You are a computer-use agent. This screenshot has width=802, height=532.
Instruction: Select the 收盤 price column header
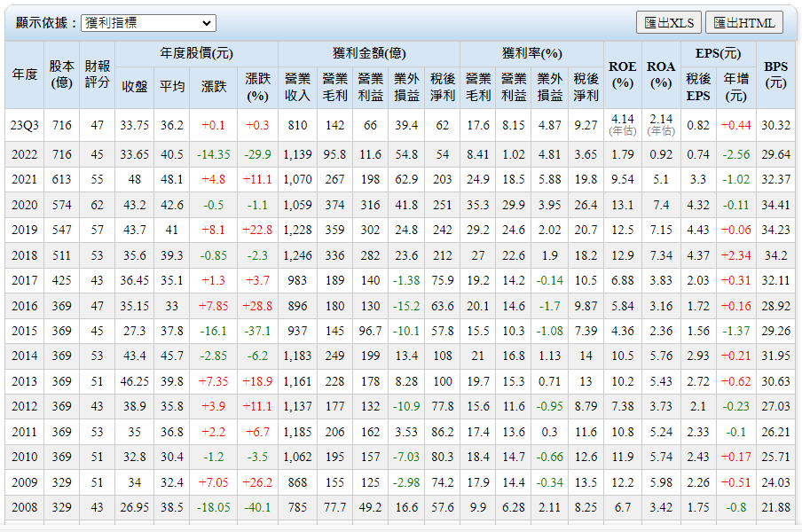pyautogui.click(x=134, y=87)
